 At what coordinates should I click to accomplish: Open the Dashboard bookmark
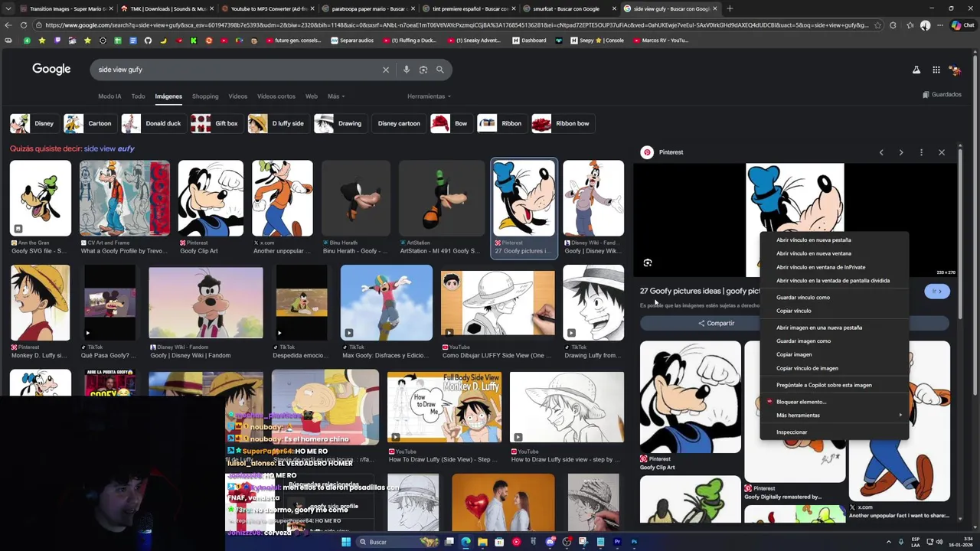pyautogui.click(x=529, y=41)
